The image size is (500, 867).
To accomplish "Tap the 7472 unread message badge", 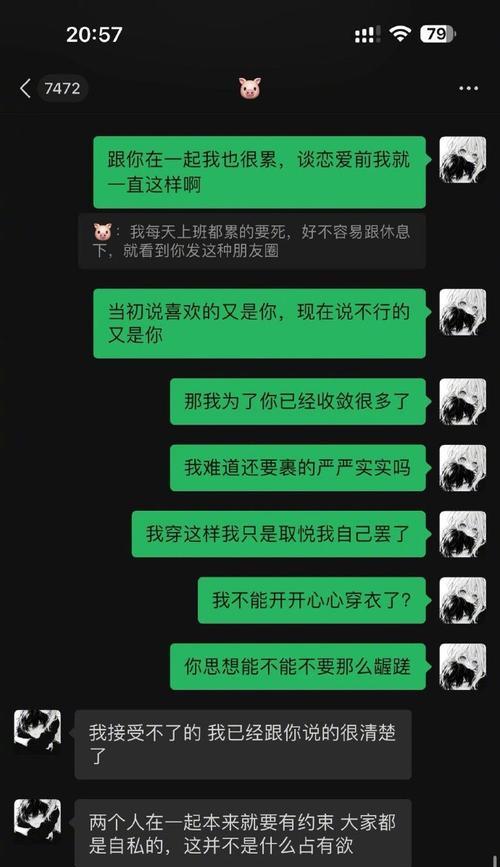I will [62, 88].
